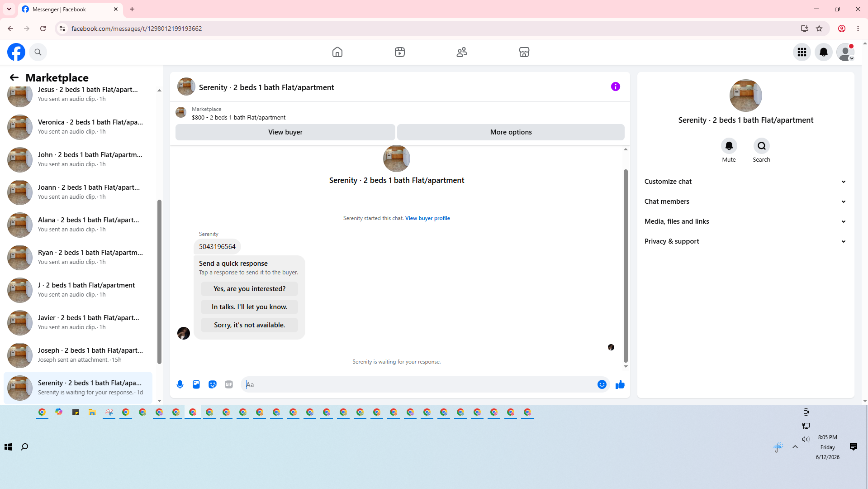Open the account profile avatar menu

[x=845, y=52]
